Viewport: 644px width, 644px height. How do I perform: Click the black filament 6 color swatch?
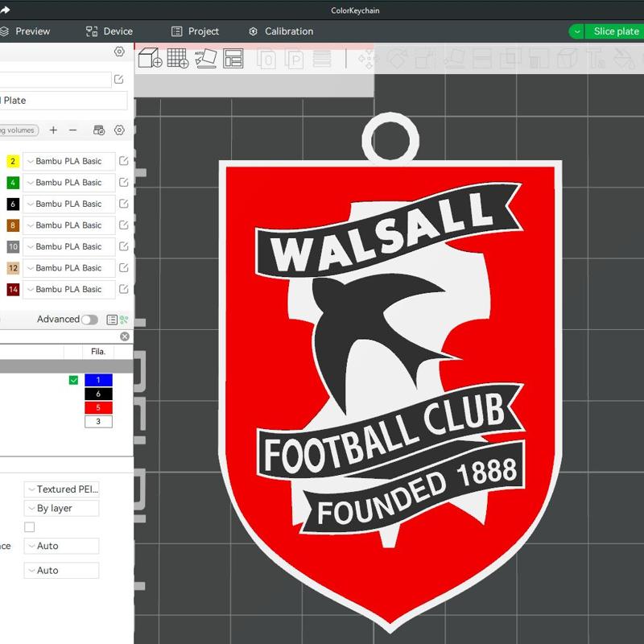[x=13, y=204]
